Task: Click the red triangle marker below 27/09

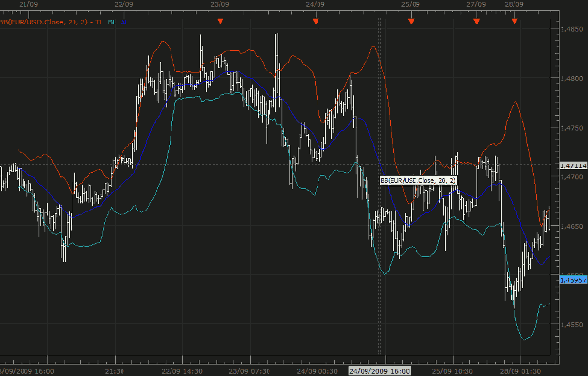Action: 476,22
